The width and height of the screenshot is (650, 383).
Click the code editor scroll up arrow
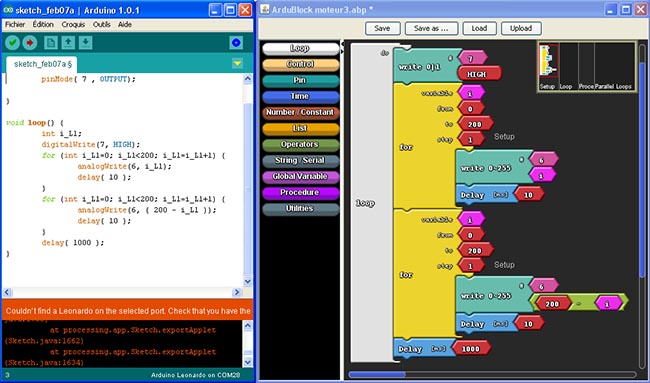(247, 79)
